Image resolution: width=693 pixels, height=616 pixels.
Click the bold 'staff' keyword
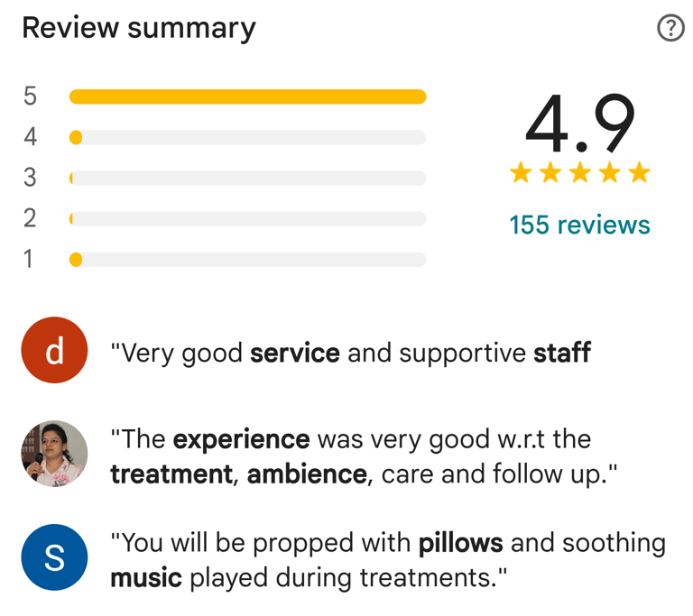[x=562, y=353]
